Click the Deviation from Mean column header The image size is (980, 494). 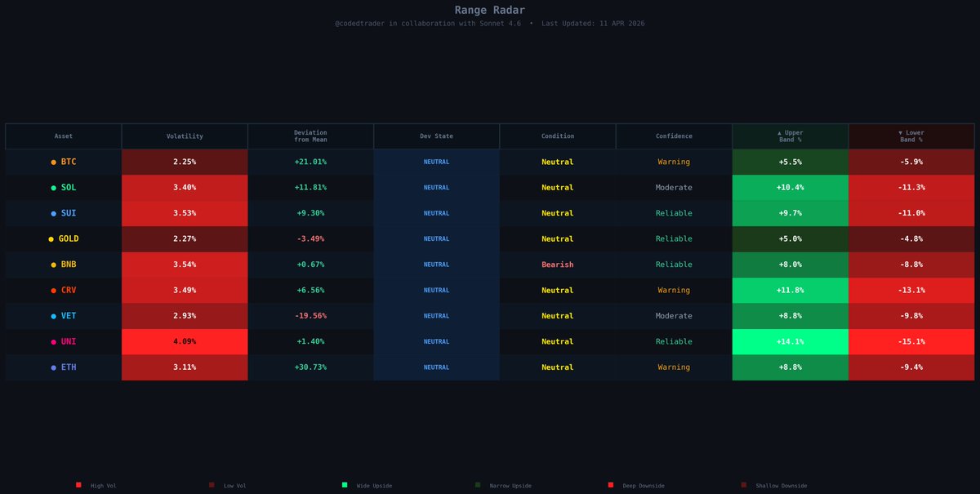(x=310, y=136)
